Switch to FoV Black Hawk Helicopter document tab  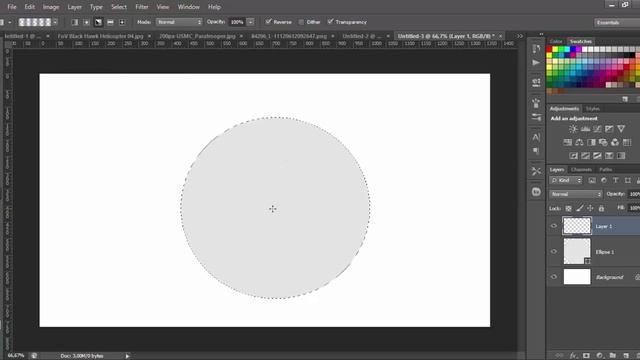(100, 36)
